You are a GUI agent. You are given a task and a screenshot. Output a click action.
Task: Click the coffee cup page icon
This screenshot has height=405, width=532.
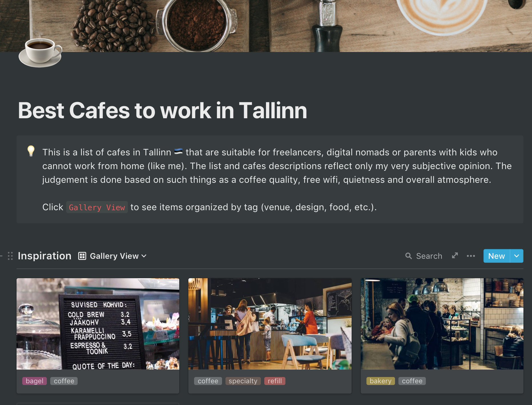coord(40,53)
